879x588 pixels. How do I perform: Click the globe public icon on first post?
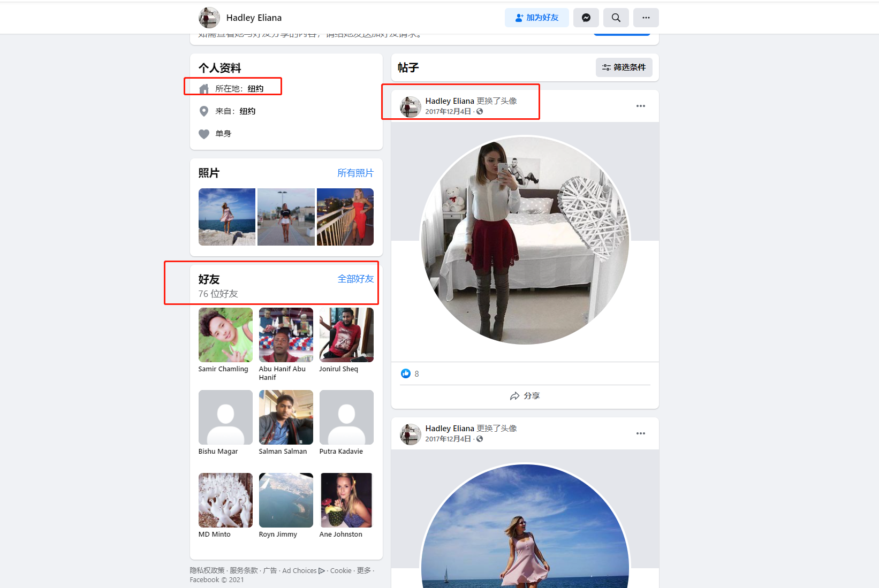tap(480, 112)
